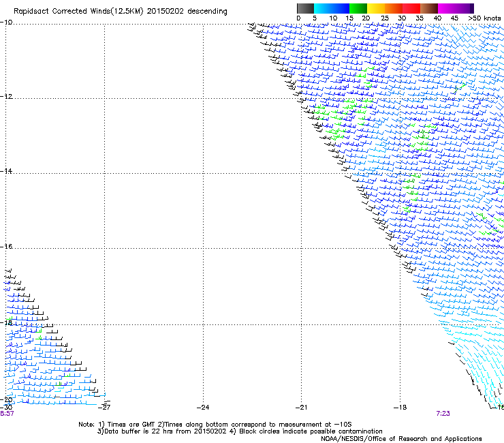This screenshot has width=504, height=443.
Task: Click the chart title 'Rapidscat Corrected Winds(12.5KM)'
Action: click(x=78, y=12)
